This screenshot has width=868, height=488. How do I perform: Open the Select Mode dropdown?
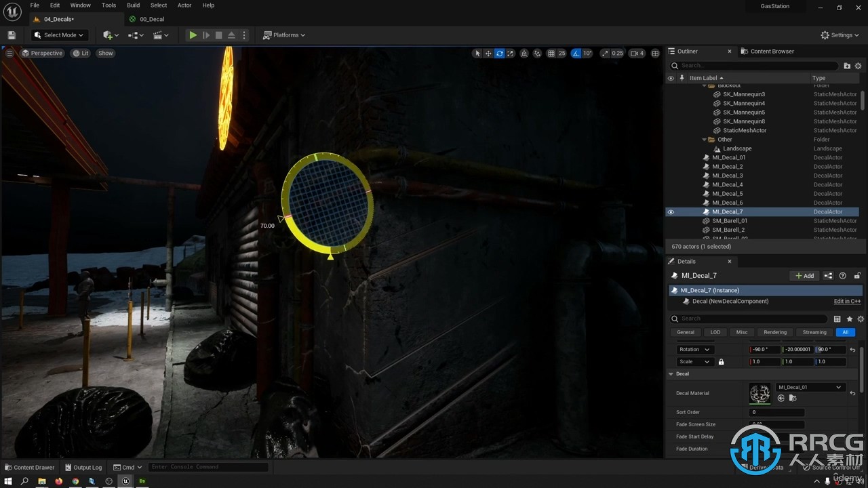click(58, 35)
